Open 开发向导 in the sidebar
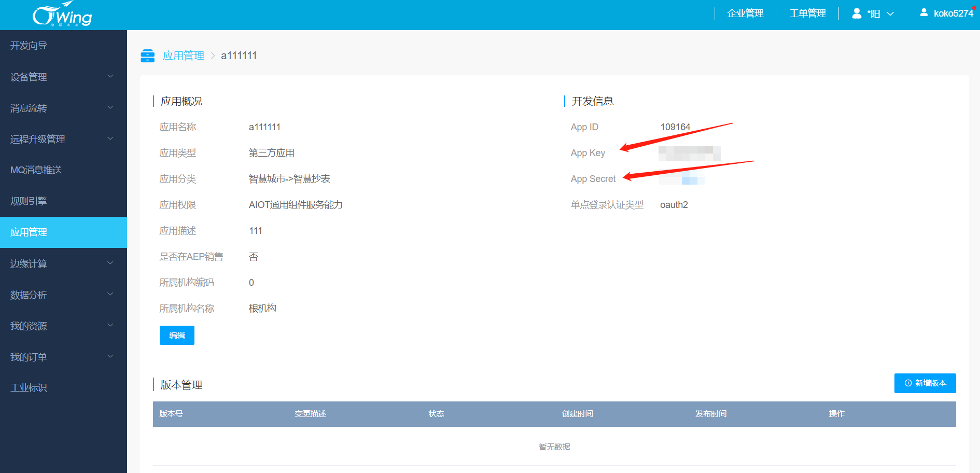This screenshot has width=980, height=473. (x=29, y=46)
